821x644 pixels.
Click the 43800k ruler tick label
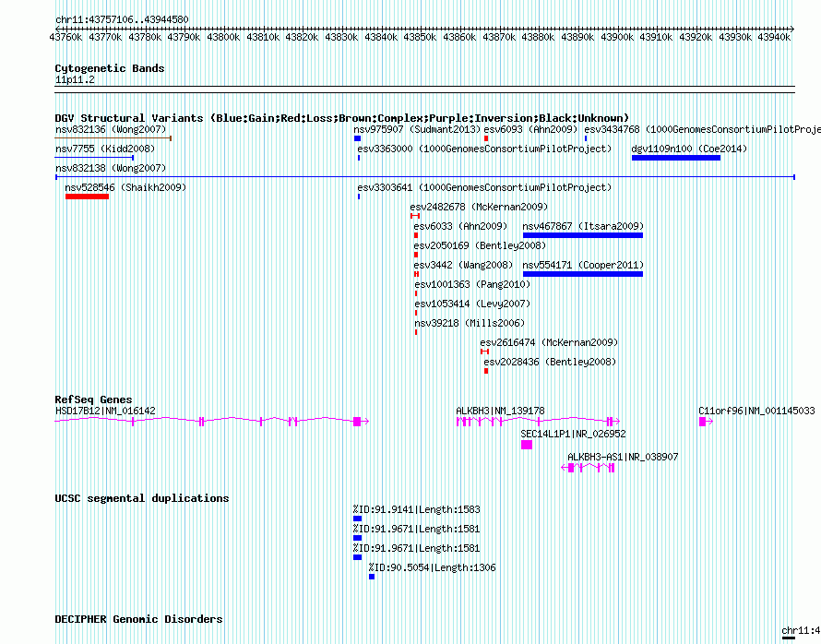[x=223, y=37]
